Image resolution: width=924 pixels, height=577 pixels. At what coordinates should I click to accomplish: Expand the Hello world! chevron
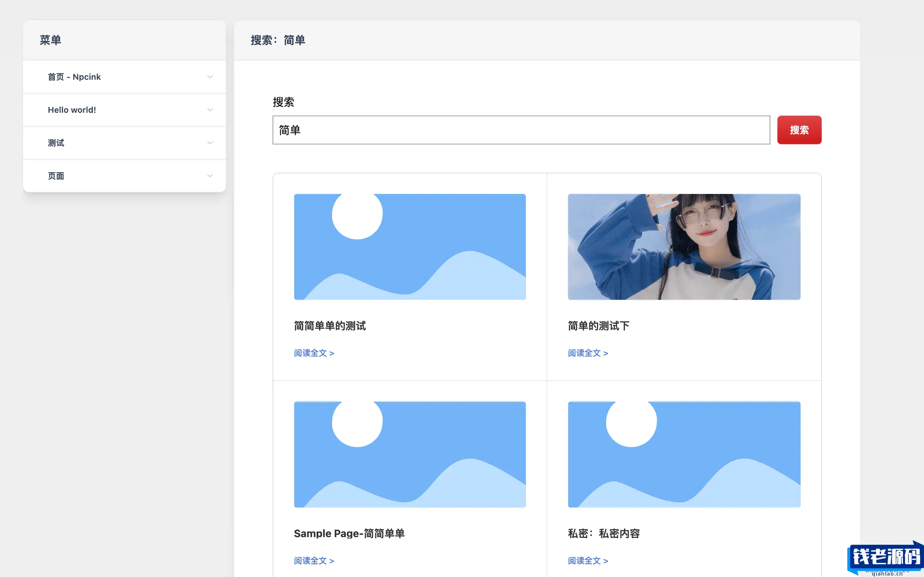(210, 110)
